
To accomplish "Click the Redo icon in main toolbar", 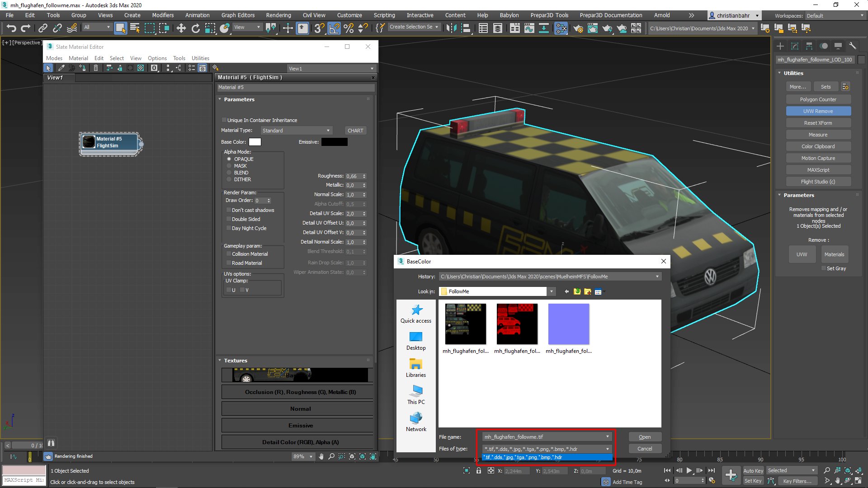I will pos(26,28).
